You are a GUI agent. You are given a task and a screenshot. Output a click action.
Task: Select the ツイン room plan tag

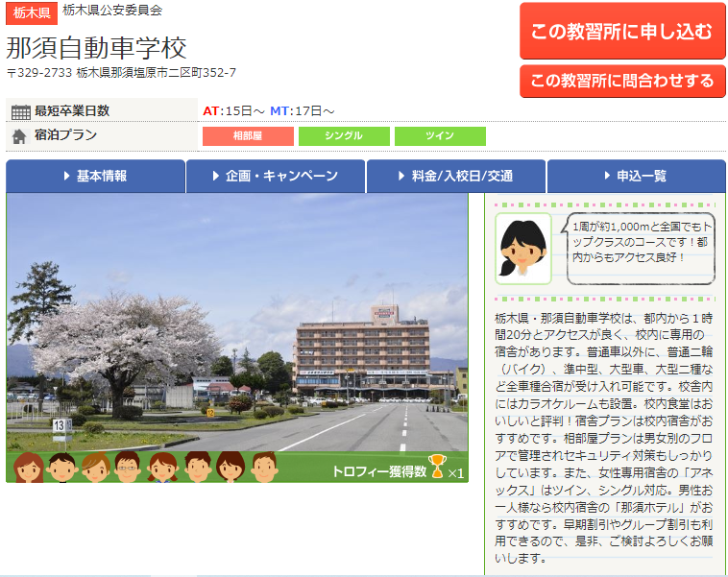tap(440, 136)
